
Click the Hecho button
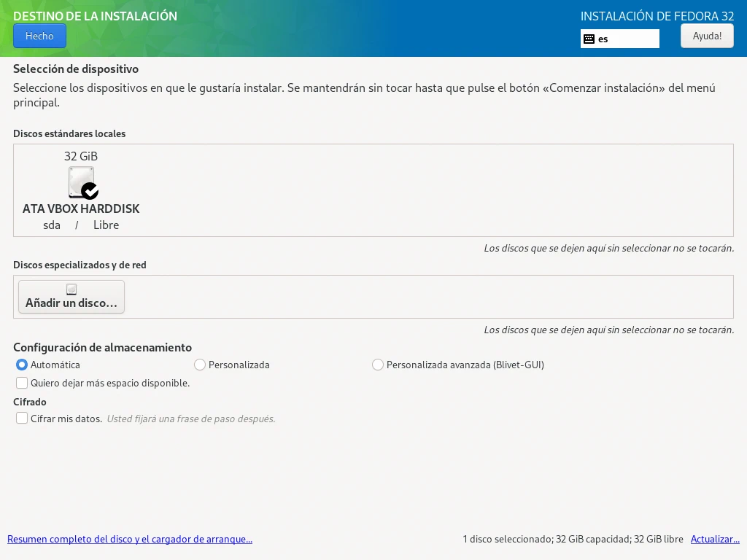[x=39, y=36]
